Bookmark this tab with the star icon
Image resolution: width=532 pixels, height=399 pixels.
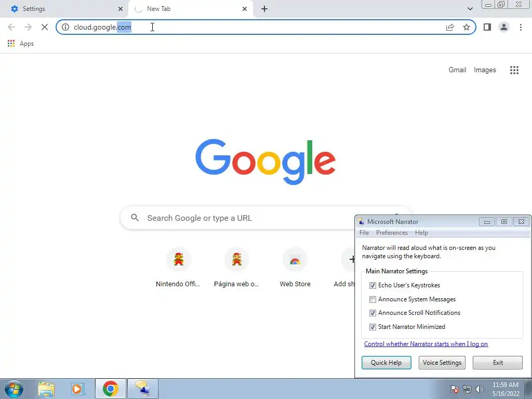point(467,27)
